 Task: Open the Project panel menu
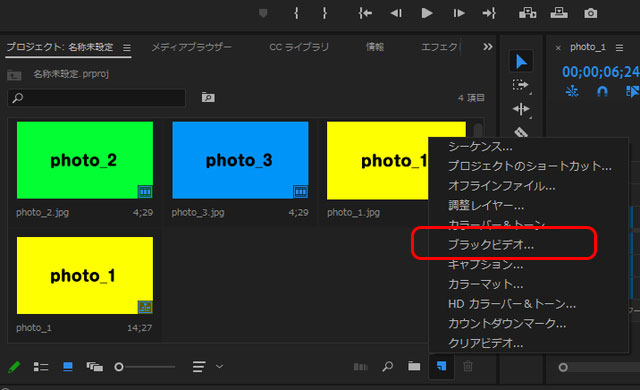[127, 48]
